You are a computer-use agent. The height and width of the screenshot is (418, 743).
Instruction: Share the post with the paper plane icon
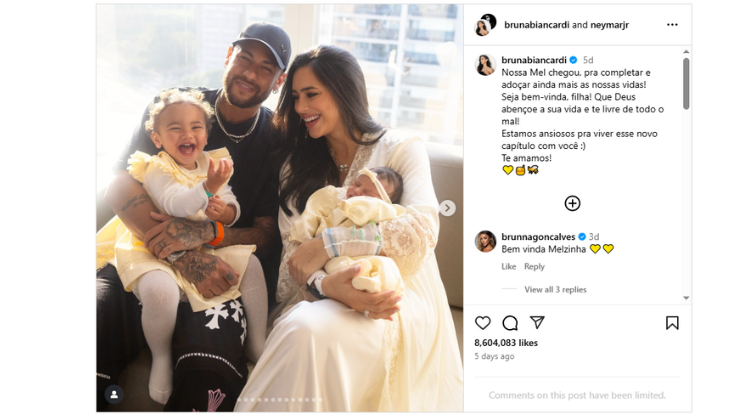point(537,322)
